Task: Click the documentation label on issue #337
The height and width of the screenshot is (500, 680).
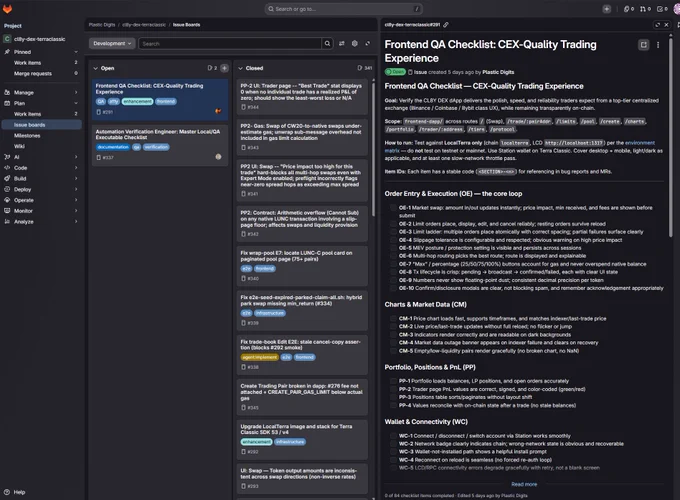Action: (x=113, y=147)
